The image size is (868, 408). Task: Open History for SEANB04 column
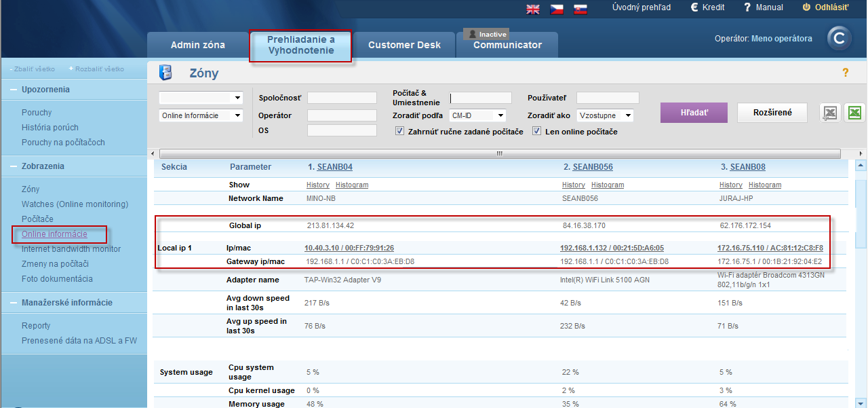point(318,185)
